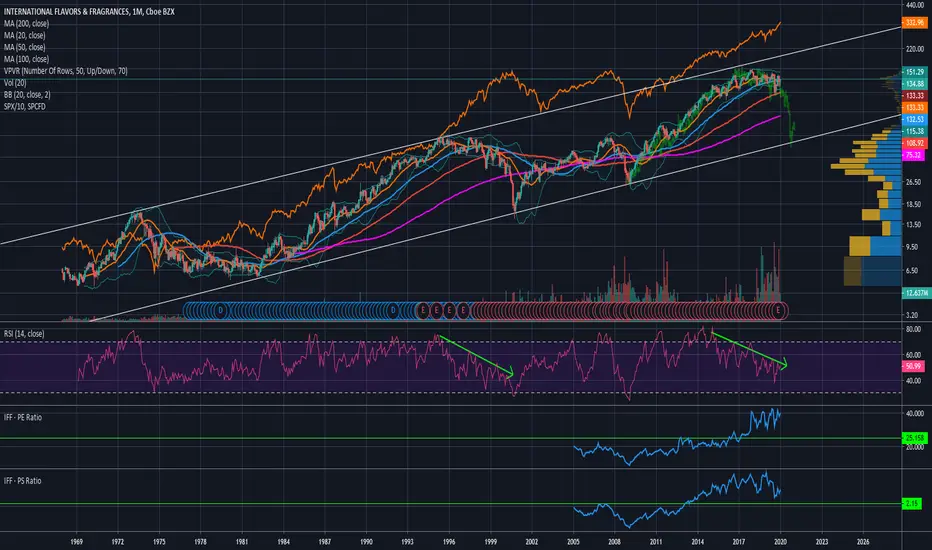Select the BB (20, close, 2) indicator label
The height and width of the screenshot is (550, 932).
pos(27,95)
